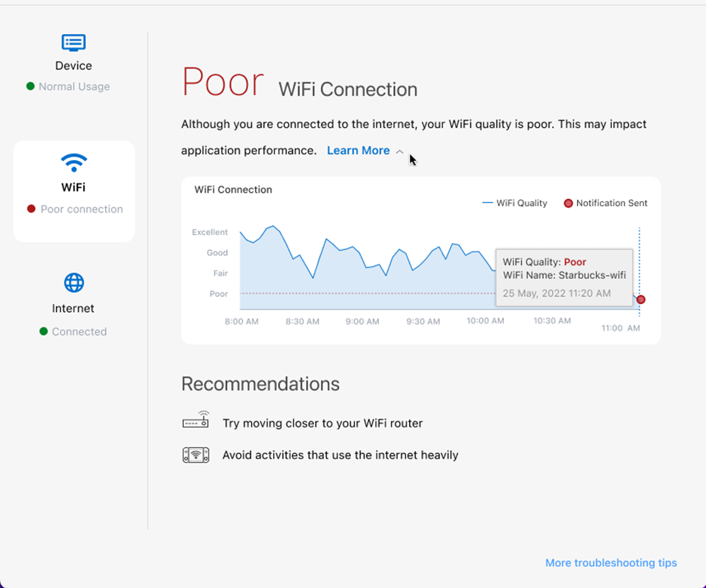Click the Notification Sent legend marker
The width and height of the screenshot is (706, 588).
click(568, 203)
